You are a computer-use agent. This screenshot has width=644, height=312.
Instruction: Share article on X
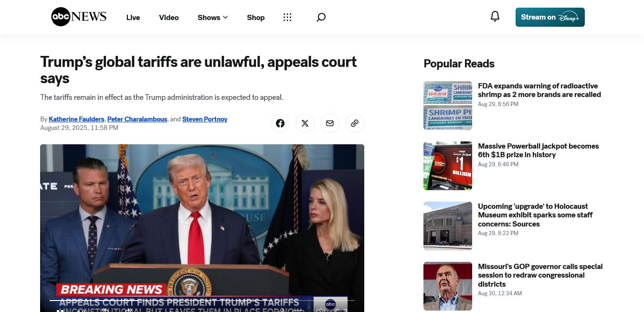point(305,123)
